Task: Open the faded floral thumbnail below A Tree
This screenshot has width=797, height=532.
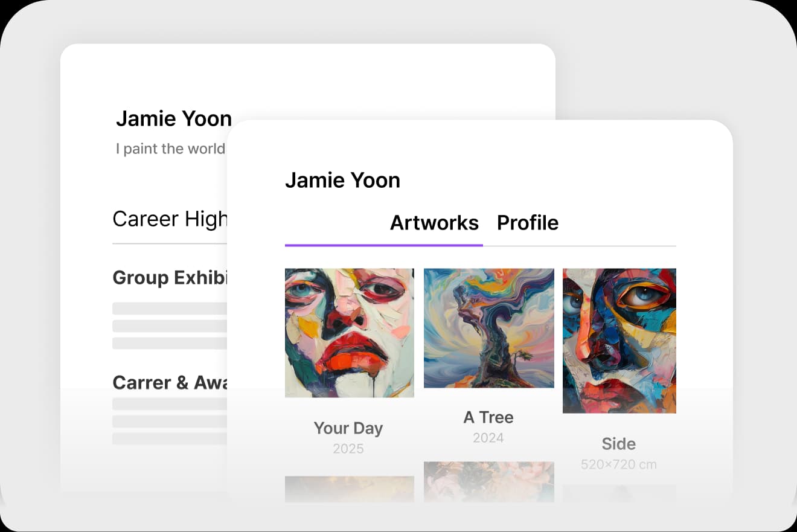Action: click(488, 481)
